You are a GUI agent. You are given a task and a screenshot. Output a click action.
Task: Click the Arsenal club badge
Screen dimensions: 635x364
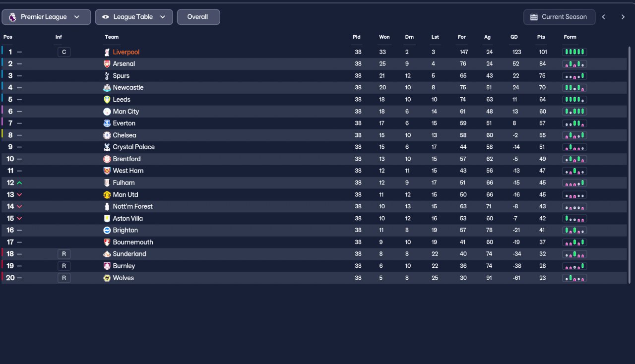pos(107,64)
